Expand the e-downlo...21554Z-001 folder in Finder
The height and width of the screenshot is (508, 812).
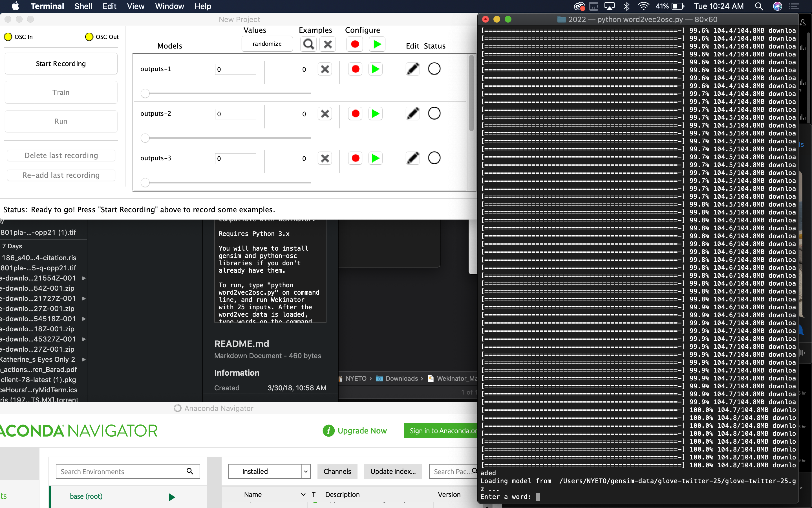tap(84, 278)
